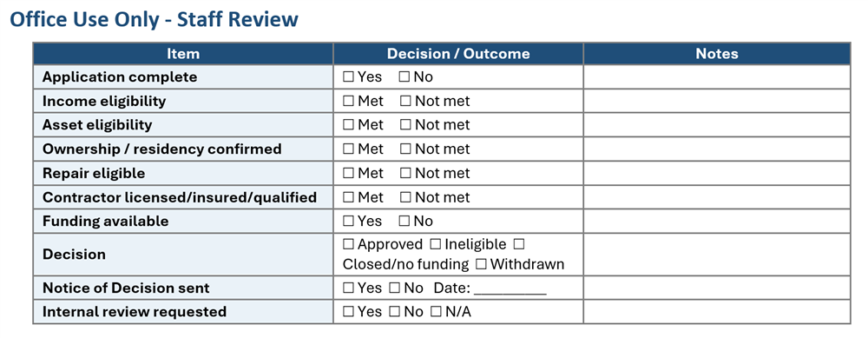Tick Yes for Funding available
868x338 pixels.
point(348,221)
